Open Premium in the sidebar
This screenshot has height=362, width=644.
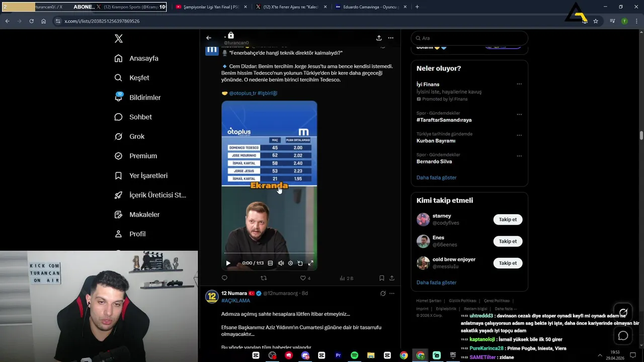pos(136,156)
